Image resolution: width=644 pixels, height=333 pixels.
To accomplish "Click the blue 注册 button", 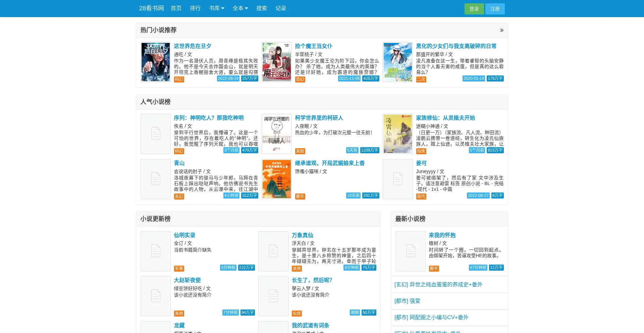I will click(x=495, y=9).
